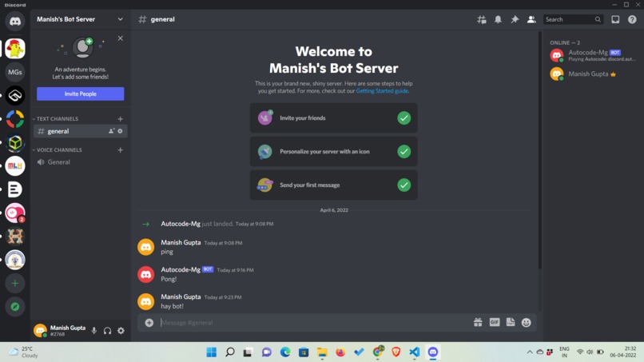This screenshot has width=644, height=362.
Task: Open Autocode-Mg in member list
Action: pyautogui.click(x=594, y=55)
